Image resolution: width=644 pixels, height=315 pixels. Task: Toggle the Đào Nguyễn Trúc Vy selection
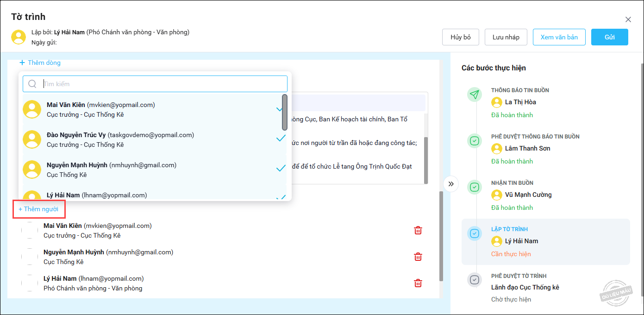pyautogui.click(x=281, y=139)
